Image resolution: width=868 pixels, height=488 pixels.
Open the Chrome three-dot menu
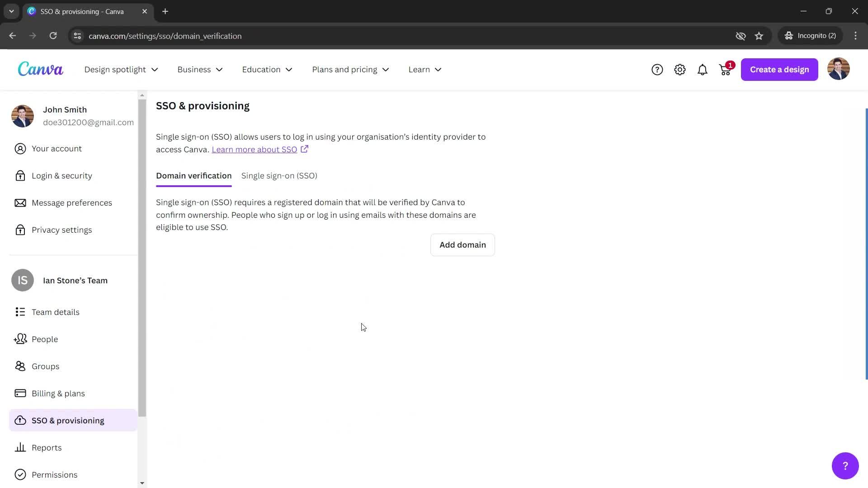point(855,36)
